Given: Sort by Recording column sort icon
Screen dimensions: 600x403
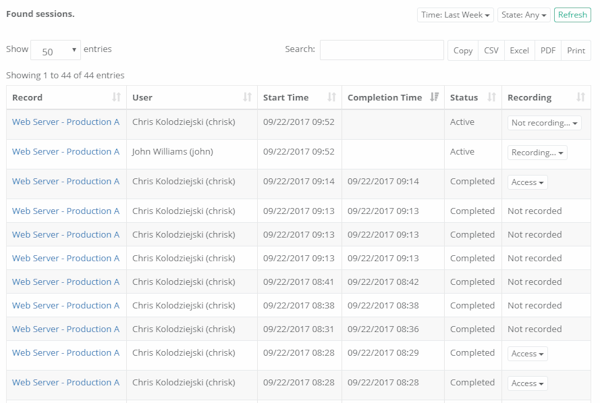Looking at the screenshot, I should pos(581,98).
